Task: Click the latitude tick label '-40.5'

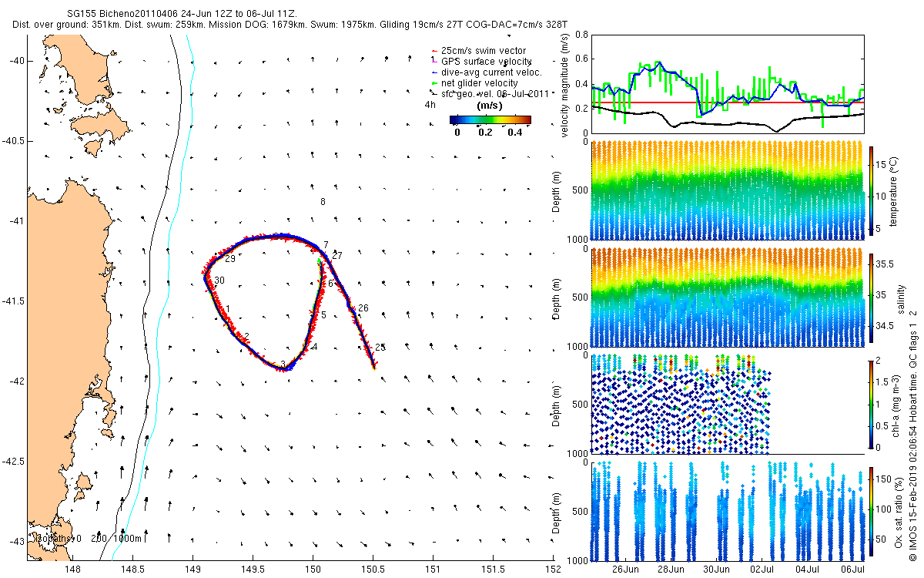Action: pyautogui.click(x=12, y=141)
